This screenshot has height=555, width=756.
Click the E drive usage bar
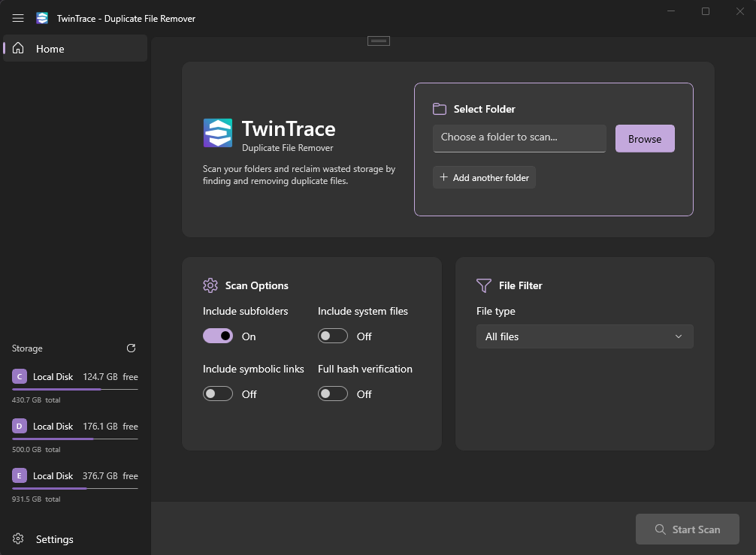(x=74, y=488)
